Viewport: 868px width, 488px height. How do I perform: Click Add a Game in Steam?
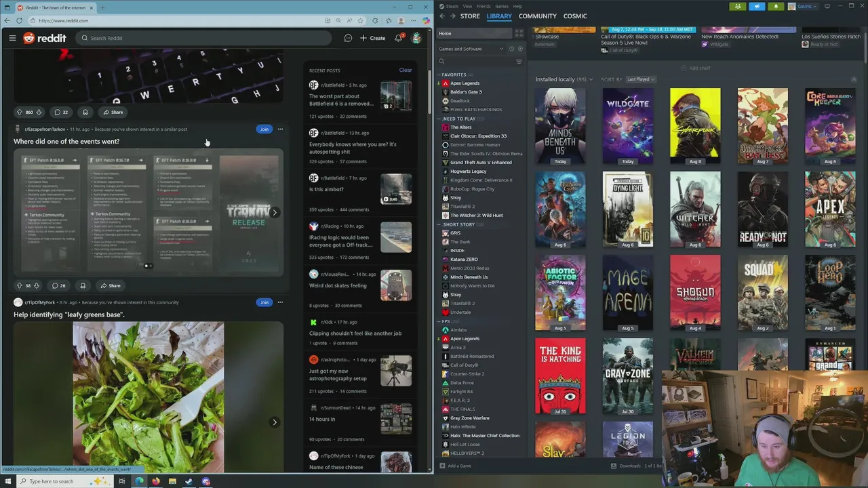tap(455, 466)
